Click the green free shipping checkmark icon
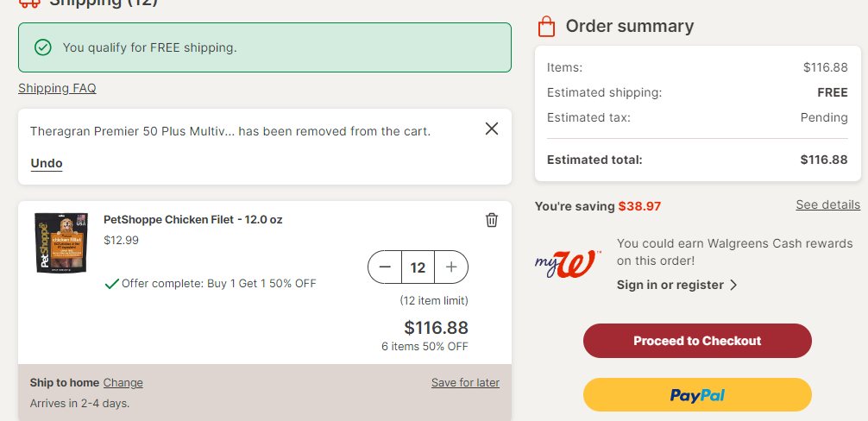This screenshot has height=421, width=868. 42,47
